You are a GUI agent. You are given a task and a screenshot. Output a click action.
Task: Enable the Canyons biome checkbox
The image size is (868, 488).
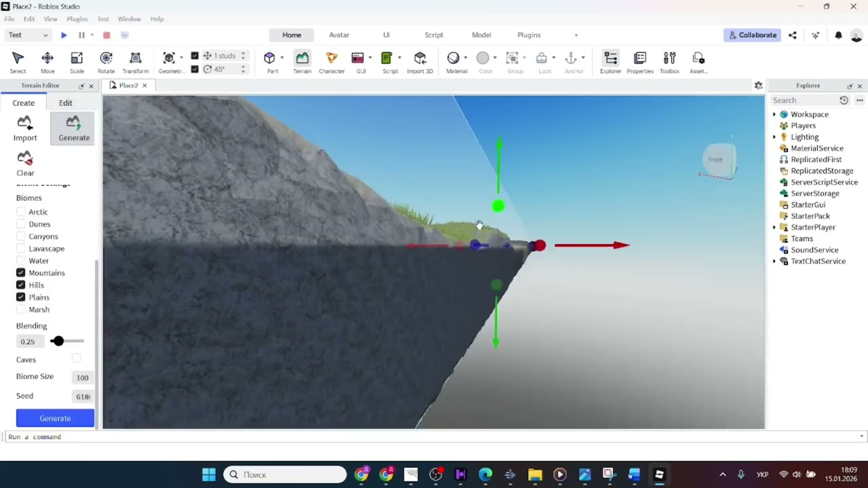[x=21, y=237]
